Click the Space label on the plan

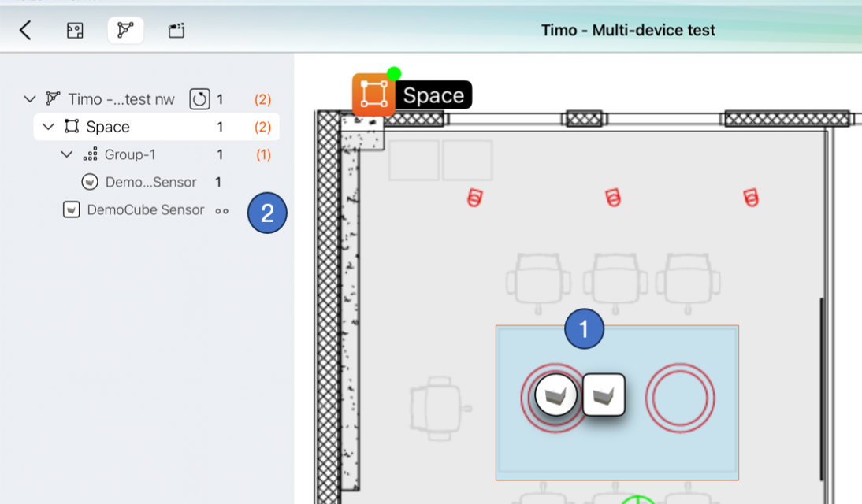tap(433, 95)
